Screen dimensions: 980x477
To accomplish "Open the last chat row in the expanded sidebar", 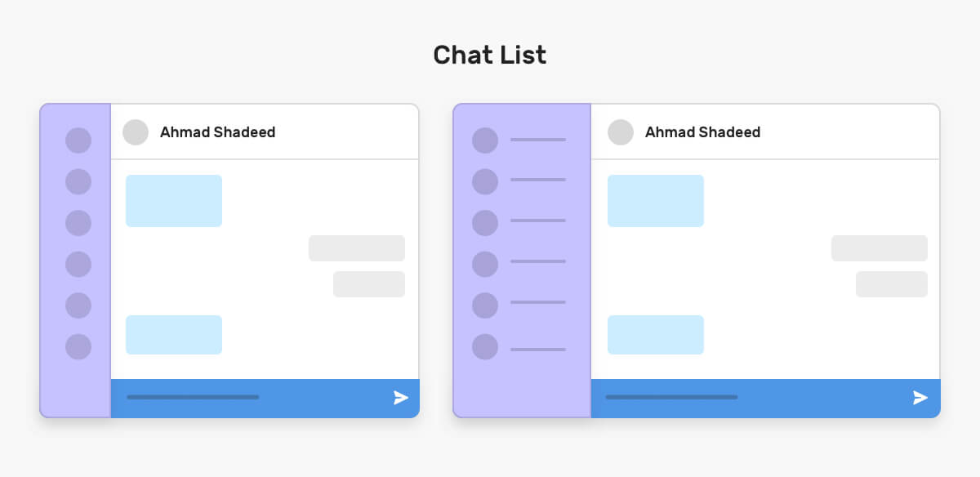I will [x=519, y=346].
